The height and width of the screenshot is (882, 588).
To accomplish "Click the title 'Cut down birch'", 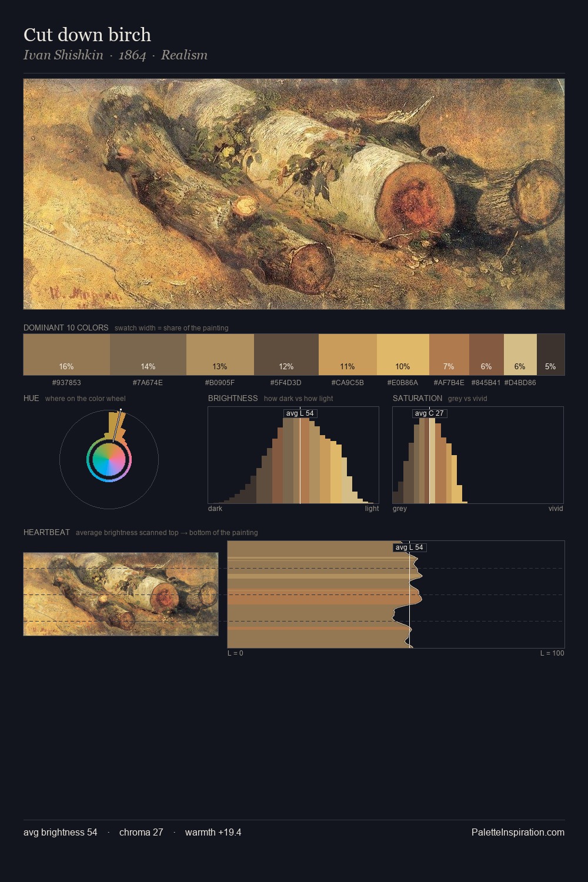I will (87, 35).
